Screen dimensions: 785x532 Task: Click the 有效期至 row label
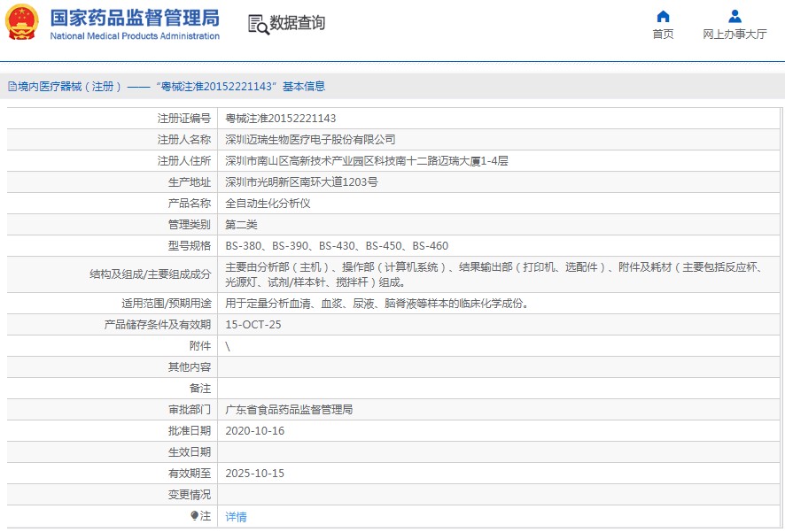coord(190,474)
